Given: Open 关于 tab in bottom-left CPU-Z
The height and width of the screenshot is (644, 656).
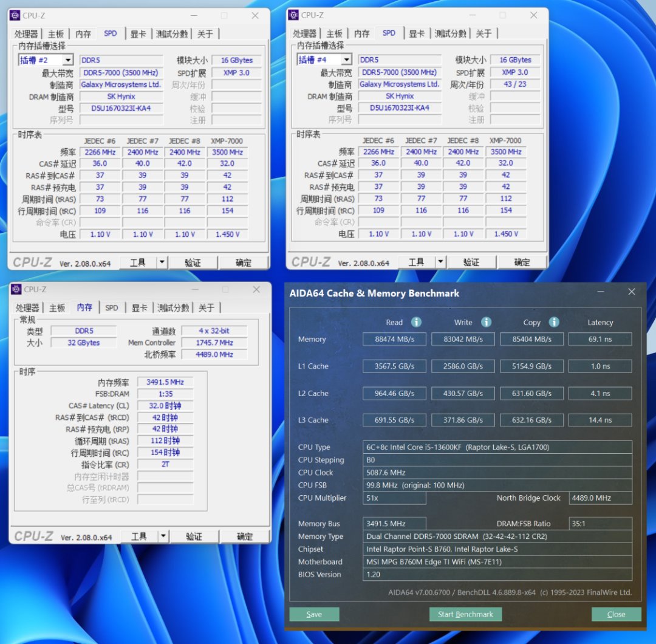Looking at the screenshot, I should (x=207, y=308).
